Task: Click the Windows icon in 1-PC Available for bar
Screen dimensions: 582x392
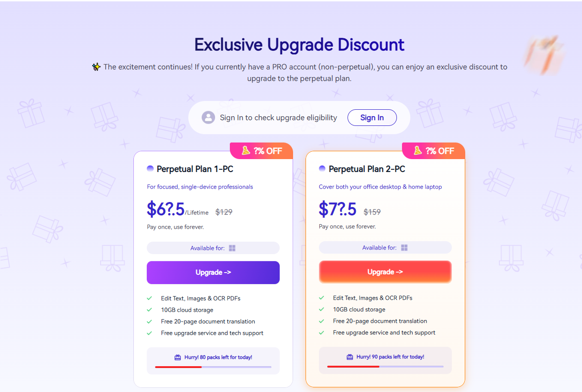Action: click(232, 248)
